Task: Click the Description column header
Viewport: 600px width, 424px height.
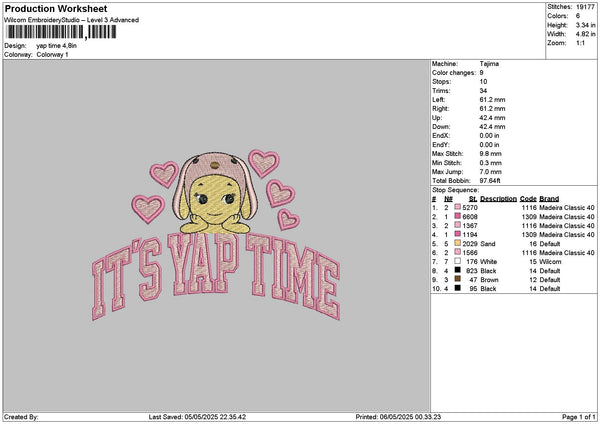Action: pos(497,198)
